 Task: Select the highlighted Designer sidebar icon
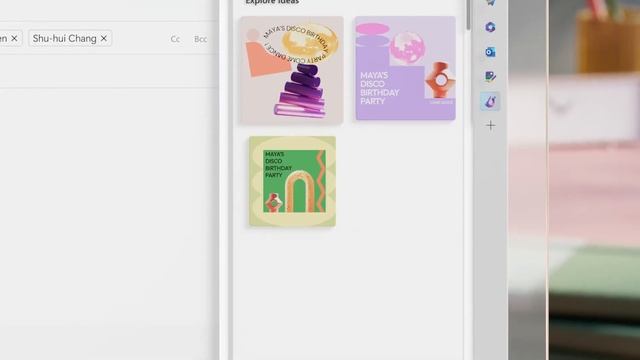(490, 101)
